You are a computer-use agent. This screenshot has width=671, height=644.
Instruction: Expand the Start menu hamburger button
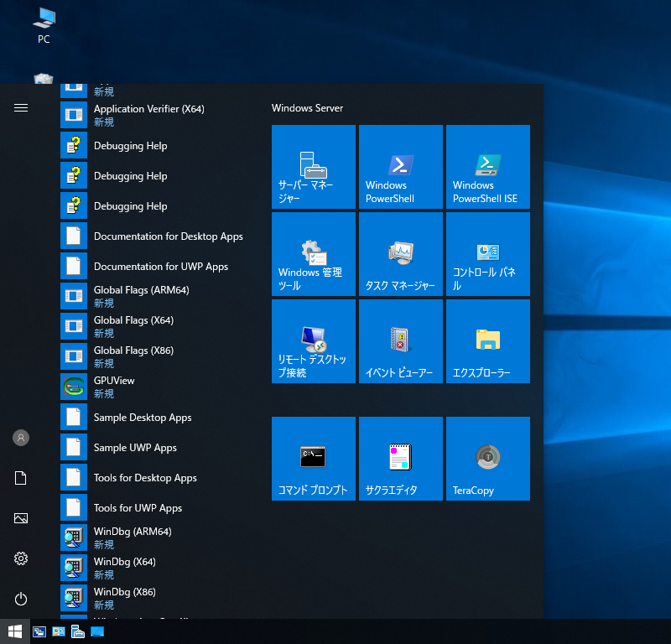click(20, 108)
